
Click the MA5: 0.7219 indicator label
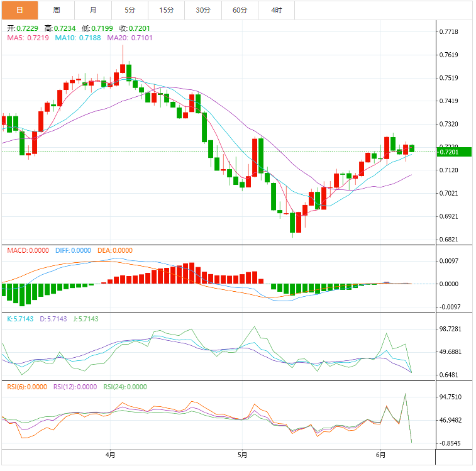pyautogui.click(x=28, y=38)
